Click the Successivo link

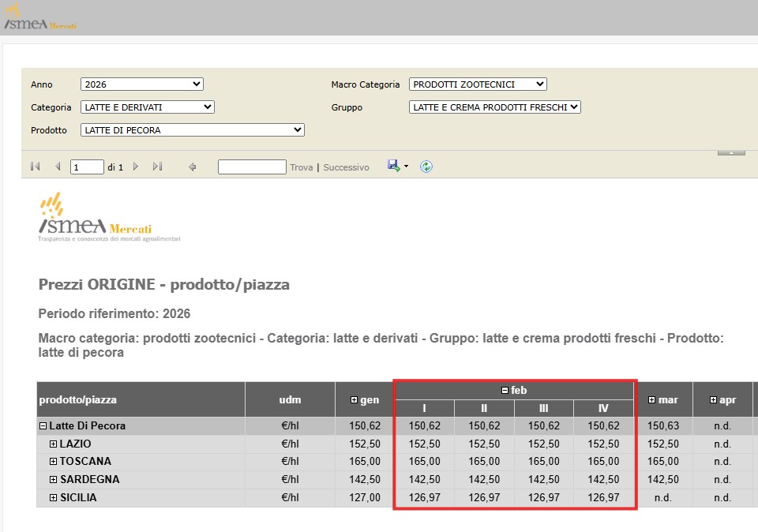[346, 167]
